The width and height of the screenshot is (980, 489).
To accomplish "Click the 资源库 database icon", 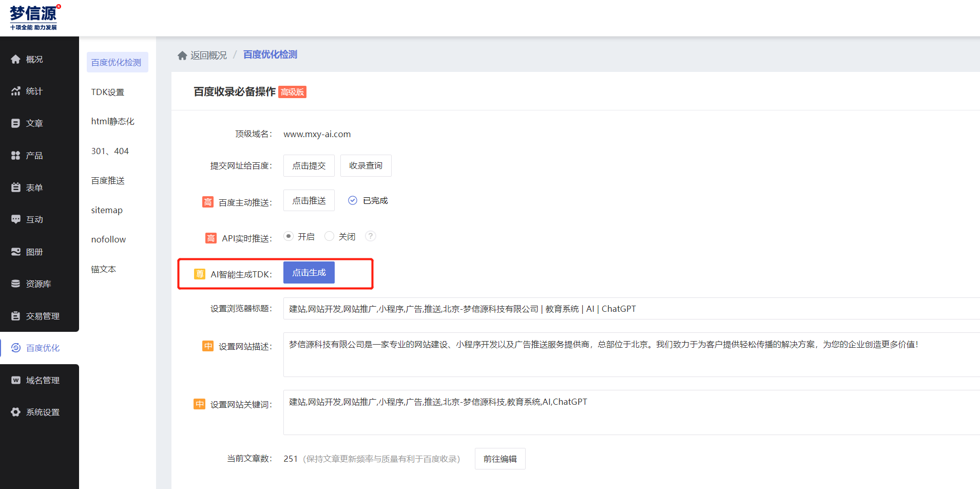I will pyautogui.click(x=16, y=284).
